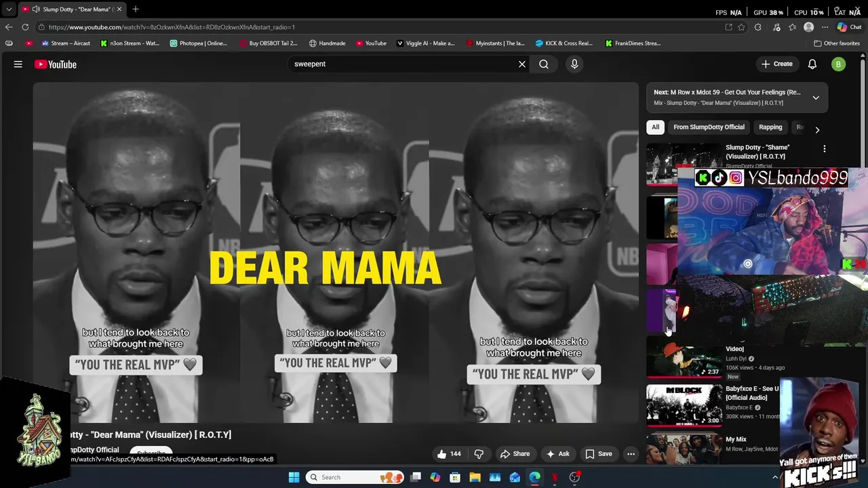This screenshot has height=488, width=868.
Task: Open the Photopea bookmark
Action: click(198, 43)
